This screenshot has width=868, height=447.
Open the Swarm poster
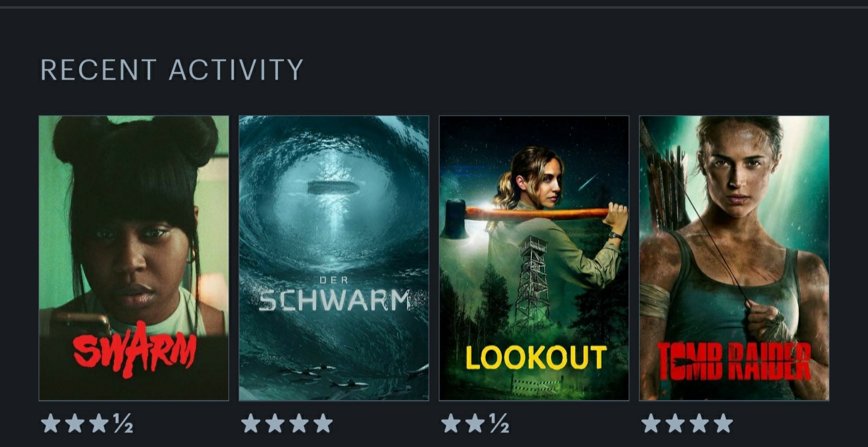[x=134, y=258]
